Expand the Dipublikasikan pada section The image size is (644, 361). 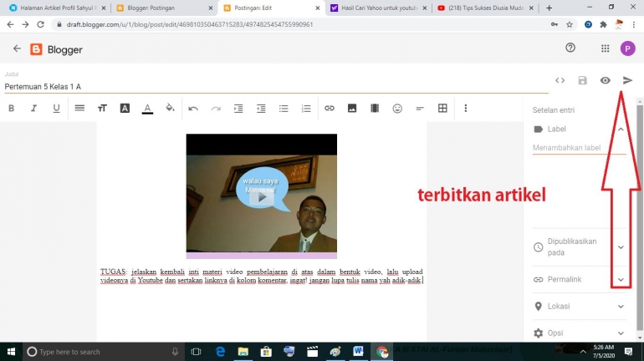click(x=621, y=247)
